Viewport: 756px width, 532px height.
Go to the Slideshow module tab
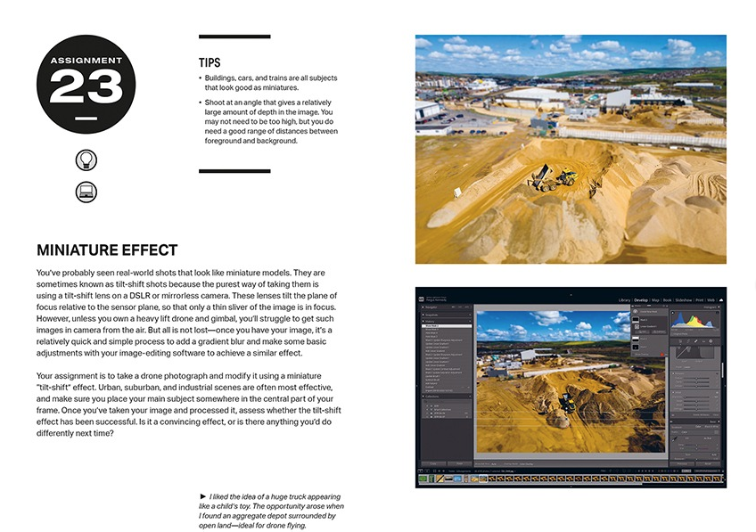(x=684, y=300)
